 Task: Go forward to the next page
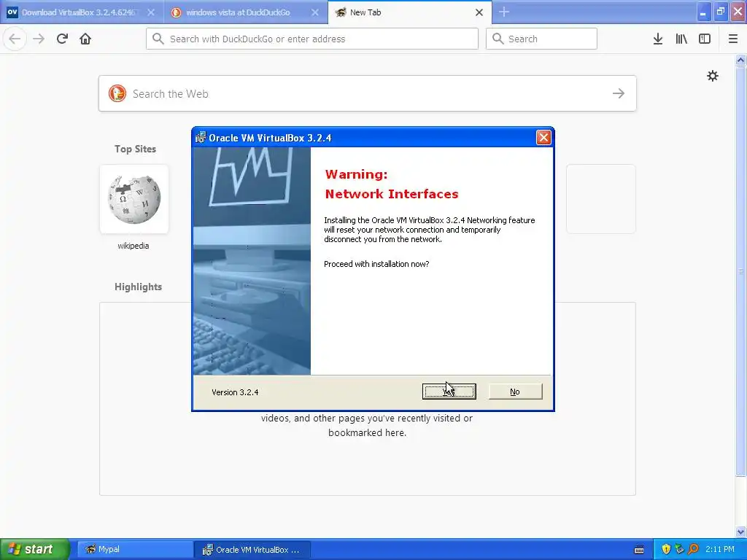pyautogui.click(x=39, y=39)
